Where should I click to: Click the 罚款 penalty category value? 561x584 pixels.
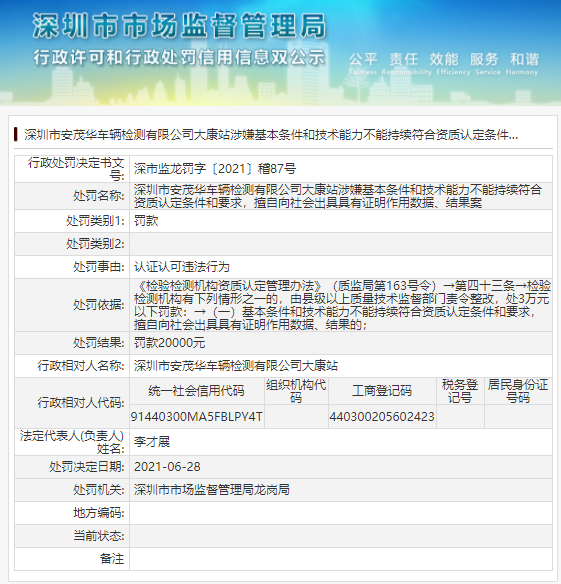click(x=146, y=221)
